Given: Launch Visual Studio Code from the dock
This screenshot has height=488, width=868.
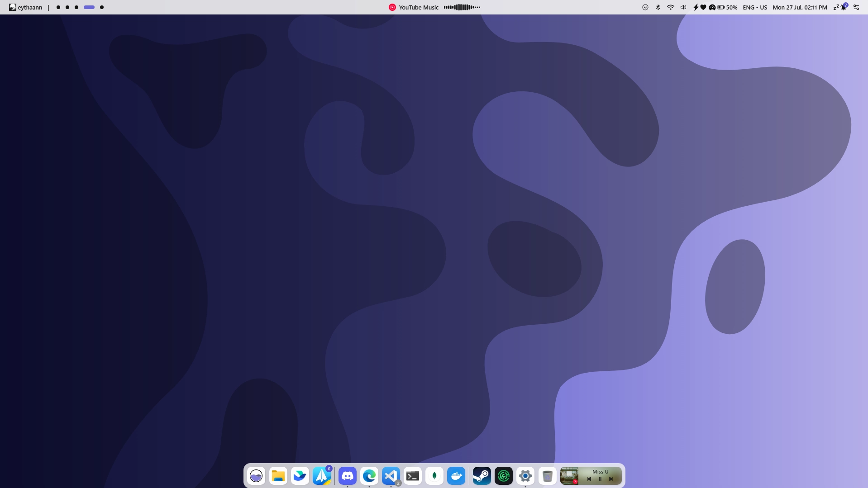Looking at the screenshot, I should (391, 476).
